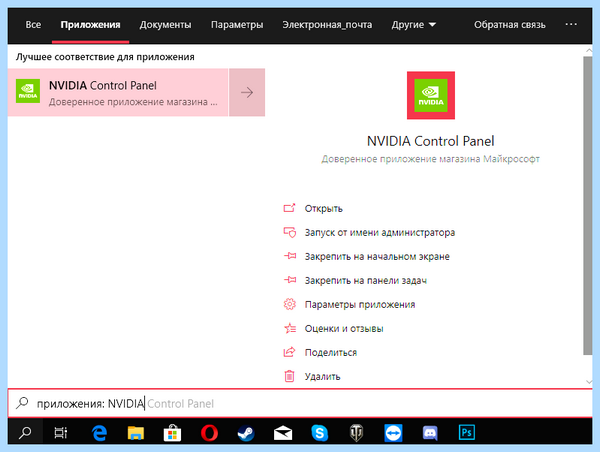Open File Explorer from taskbar
Image resolution: width=600 pixels, height=452 pixels.
(136, 433)
